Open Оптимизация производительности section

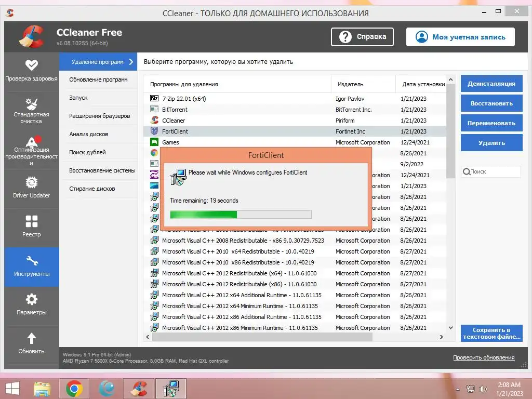click(32, 150)
